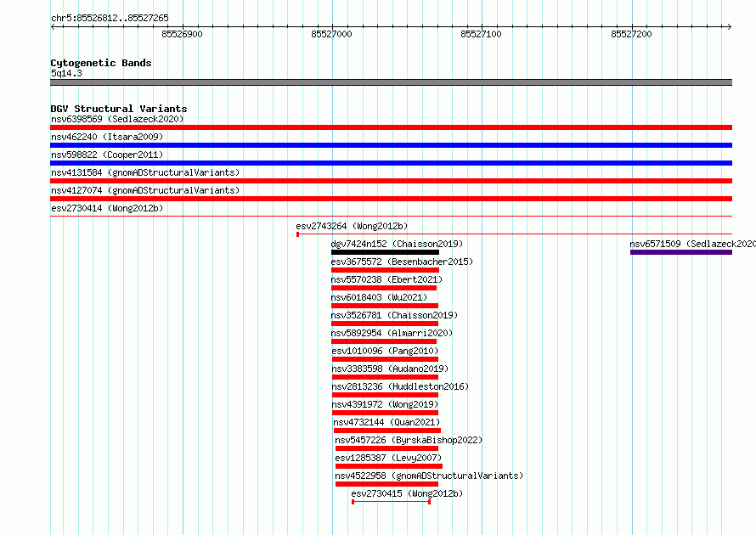Click the nsv5892954 (Almarri2020) label

tap(392, 333)
